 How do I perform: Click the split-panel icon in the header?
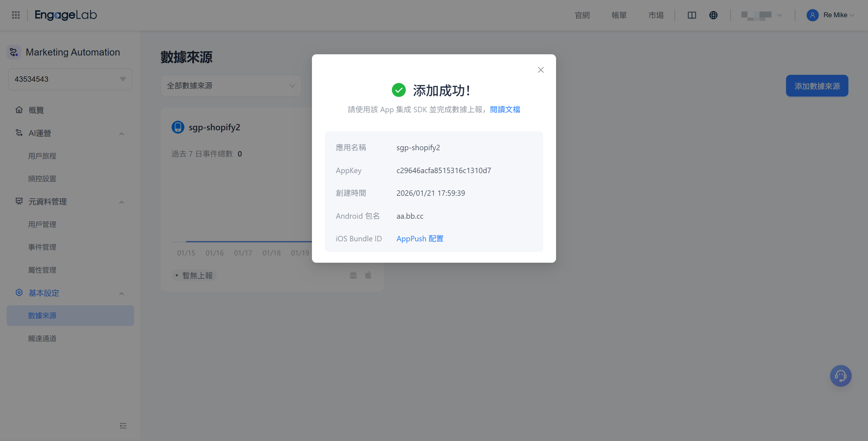691,15
